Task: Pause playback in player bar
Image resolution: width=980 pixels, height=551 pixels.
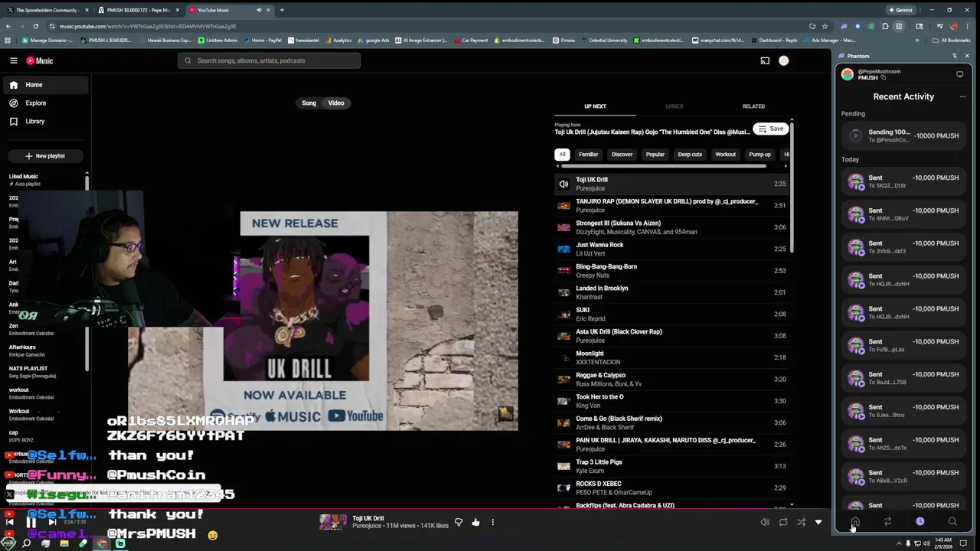Action: [x=31, y=522]
